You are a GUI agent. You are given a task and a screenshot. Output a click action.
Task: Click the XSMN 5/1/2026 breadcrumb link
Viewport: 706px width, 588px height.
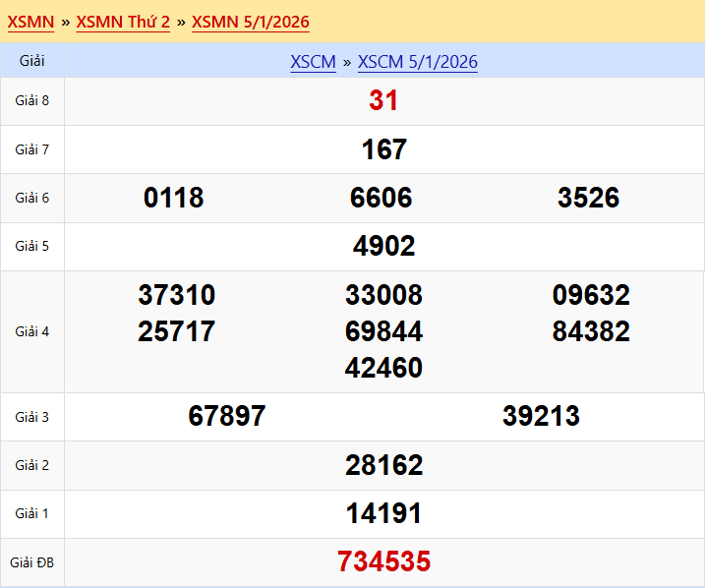click(x=250, y=22)
